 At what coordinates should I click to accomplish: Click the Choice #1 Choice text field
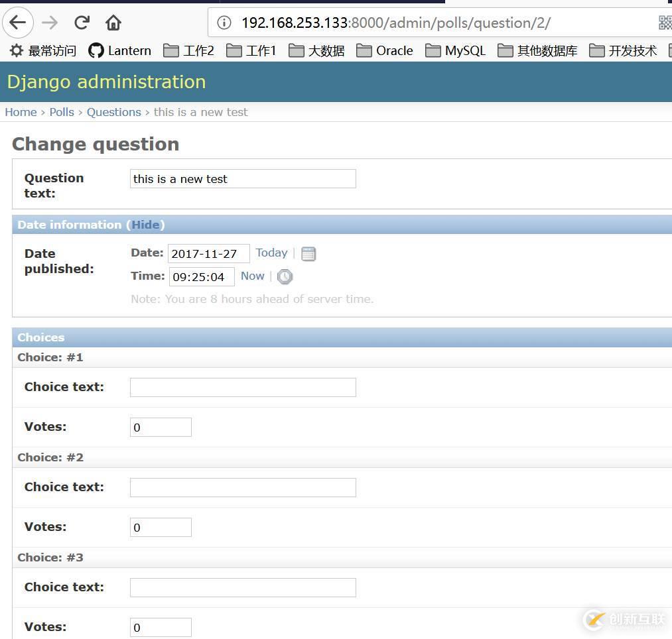[243, 387]
